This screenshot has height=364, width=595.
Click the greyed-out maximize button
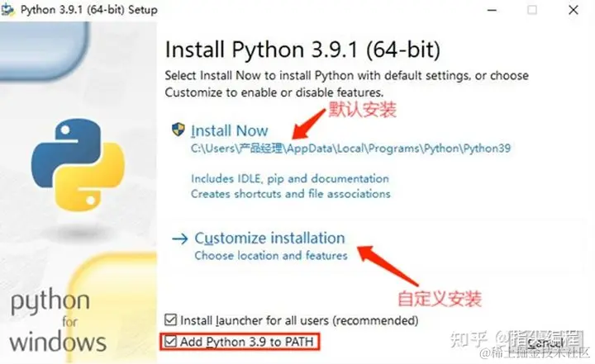point(532,10)
